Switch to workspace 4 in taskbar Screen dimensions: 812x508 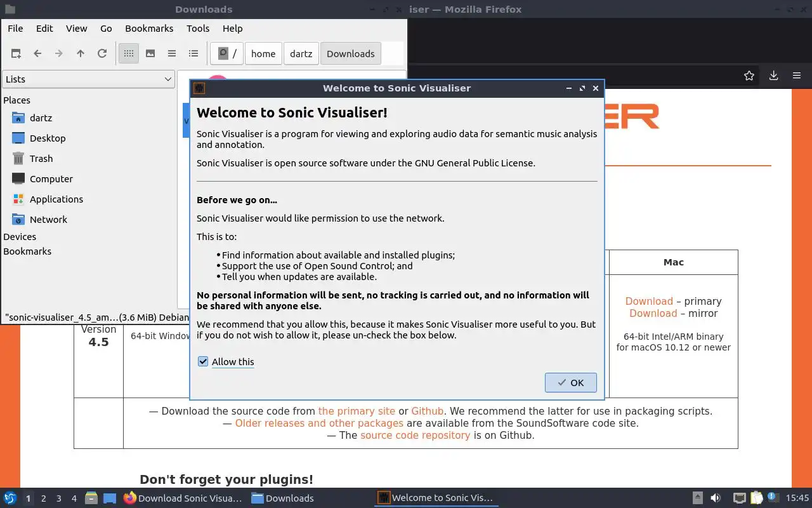[74, 498]
